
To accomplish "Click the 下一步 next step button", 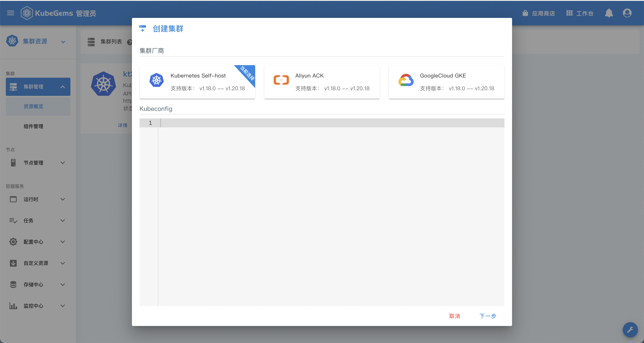I will click(487, 316).
